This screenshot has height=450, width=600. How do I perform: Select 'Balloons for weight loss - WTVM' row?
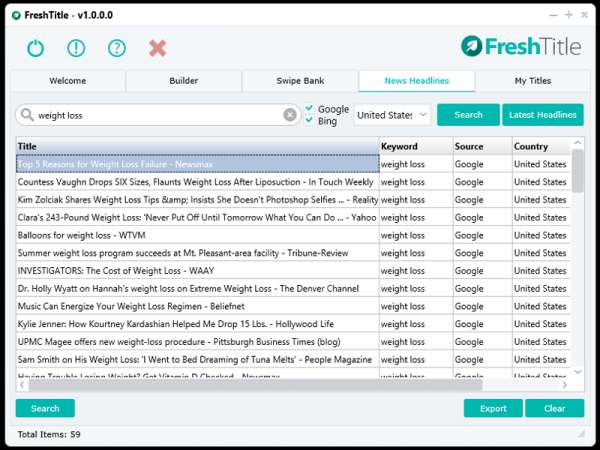tap(293, 235)
